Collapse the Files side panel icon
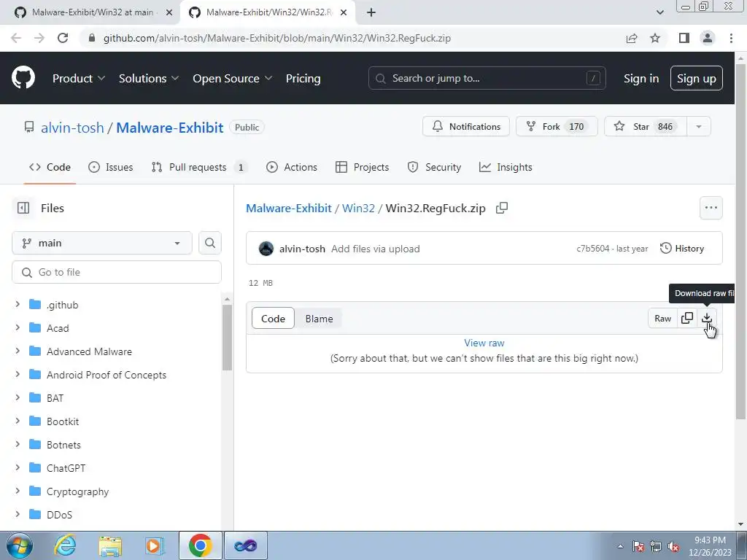747x560 pixels. pyautogui.click(x=23, y=208)
